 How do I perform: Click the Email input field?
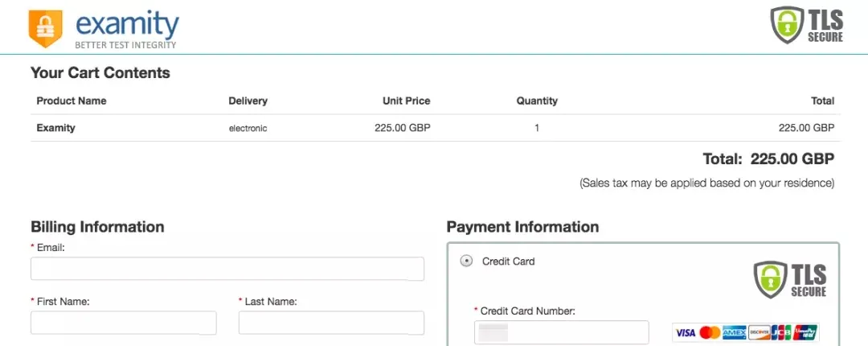click(x=227, y=269)
